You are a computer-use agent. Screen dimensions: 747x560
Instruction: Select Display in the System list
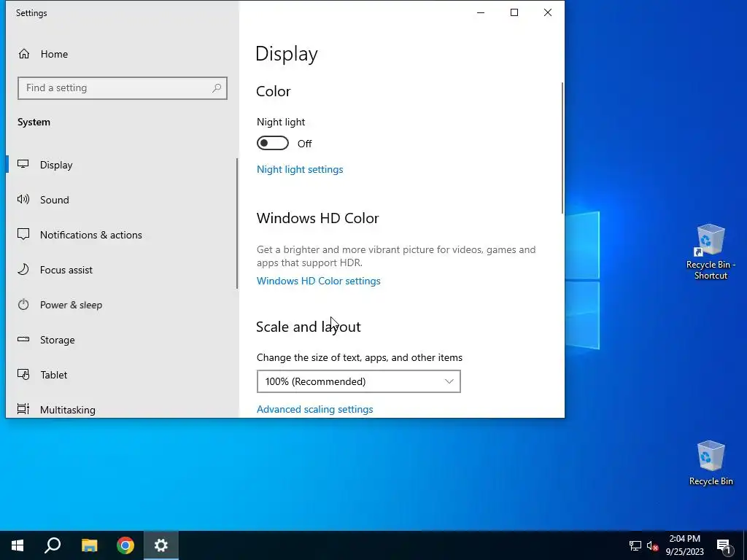tap(121, 165)
